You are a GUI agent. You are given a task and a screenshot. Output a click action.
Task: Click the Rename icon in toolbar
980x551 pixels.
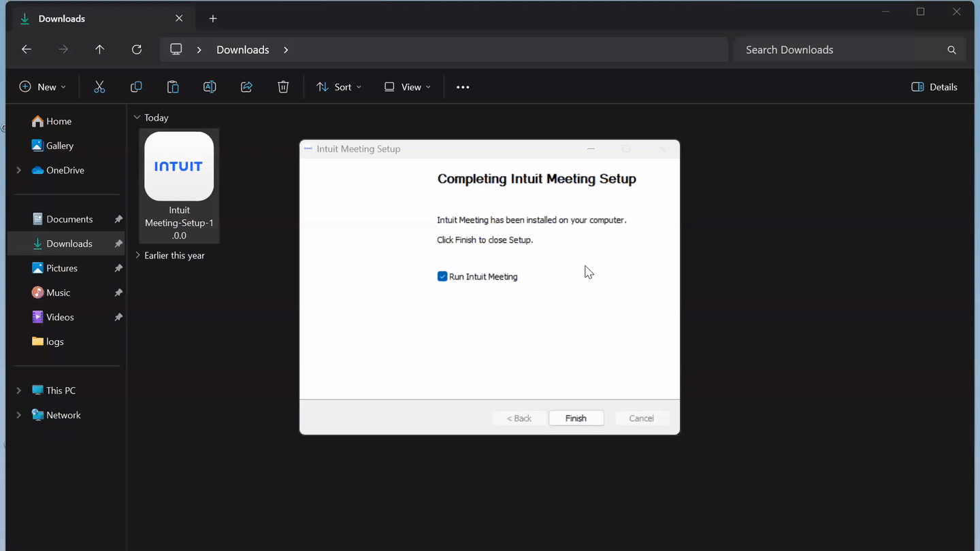(x=210, y=87)
